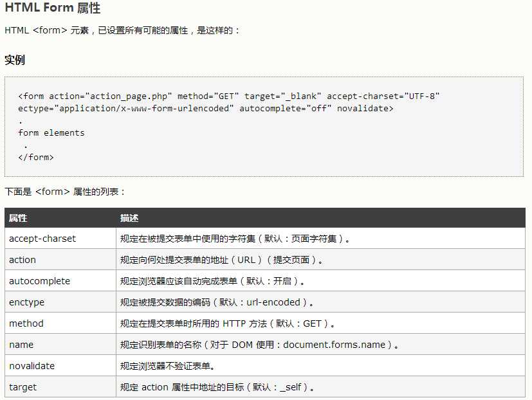
Task: Click the '下面是 <form> 属性的列表' sentence
Action: click(x=65, y=192)
